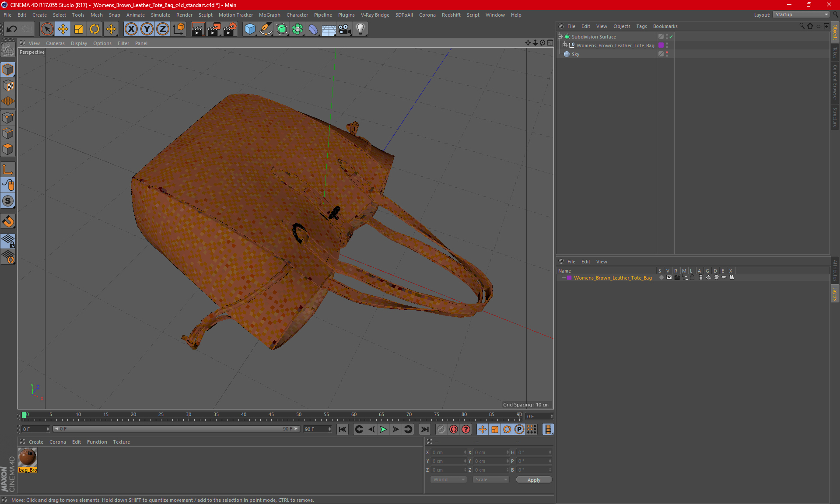Click the purple layer color swatch

(x=569, y=278)
